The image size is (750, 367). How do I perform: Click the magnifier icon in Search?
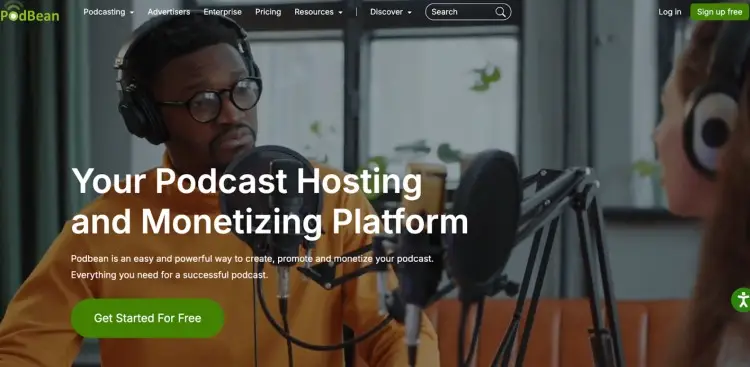[500, 12]
